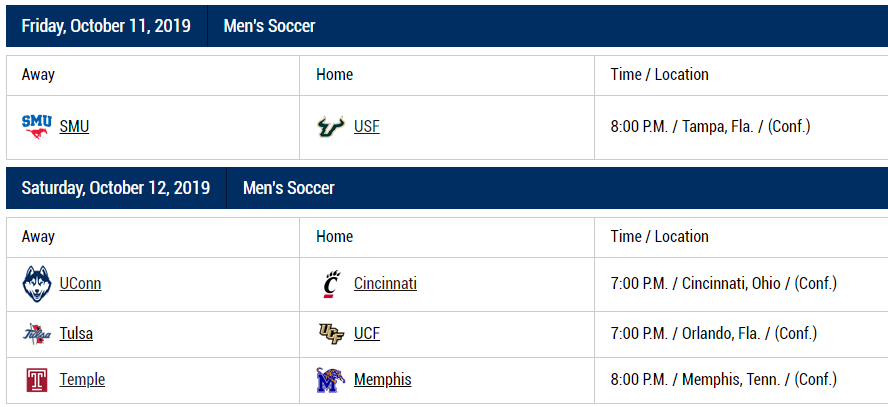
Task: Open the Memphis team link
Action: 383,379
